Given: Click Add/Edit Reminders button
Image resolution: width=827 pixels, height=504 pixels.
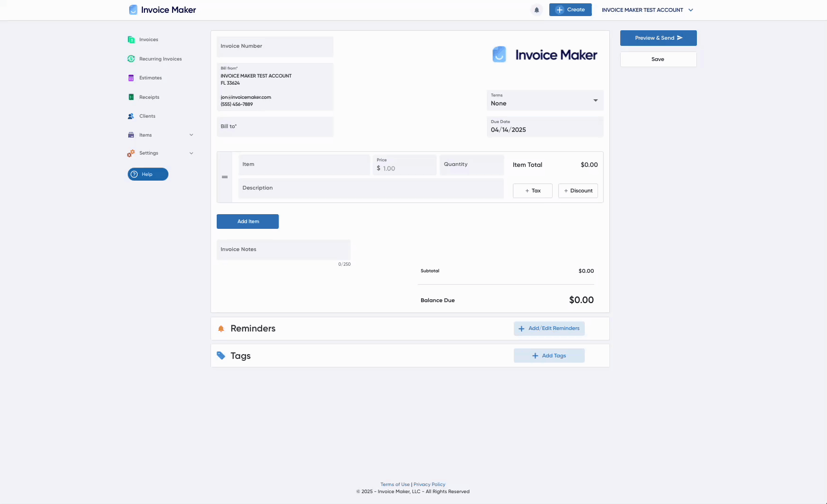Looking at the screenshot, I should pyautogui.click(x=549, y=329).
